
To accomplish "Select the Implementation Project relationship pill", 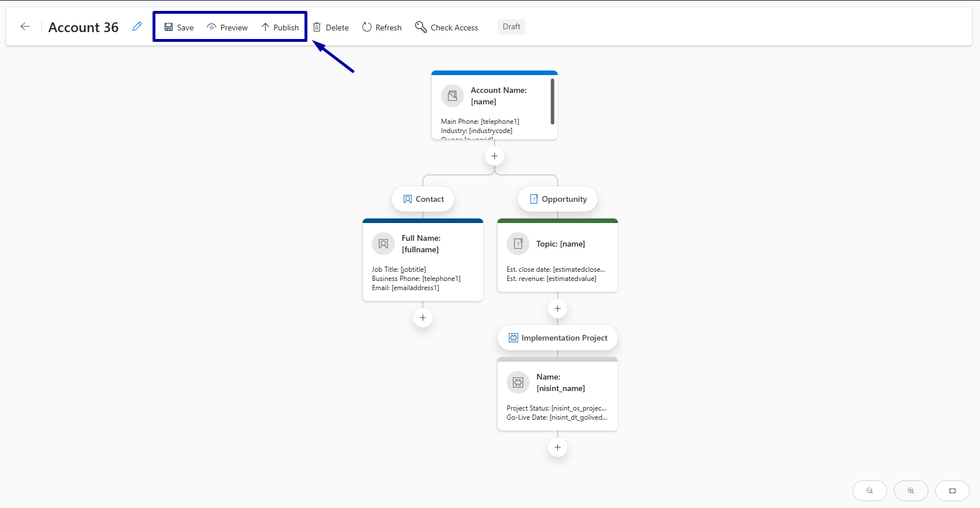I will (557, 338).
